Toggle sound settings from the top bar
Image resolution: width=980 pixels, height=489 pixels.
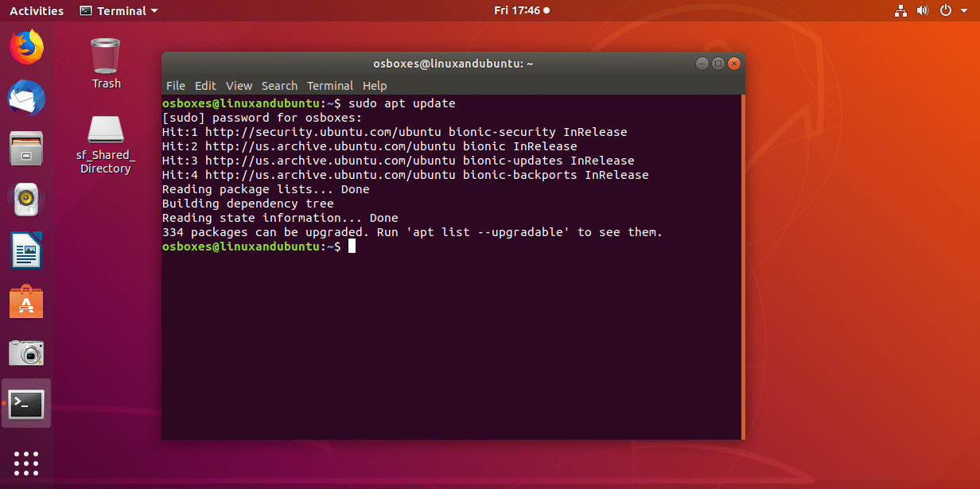pyautogui.click(x=924, y=10)
